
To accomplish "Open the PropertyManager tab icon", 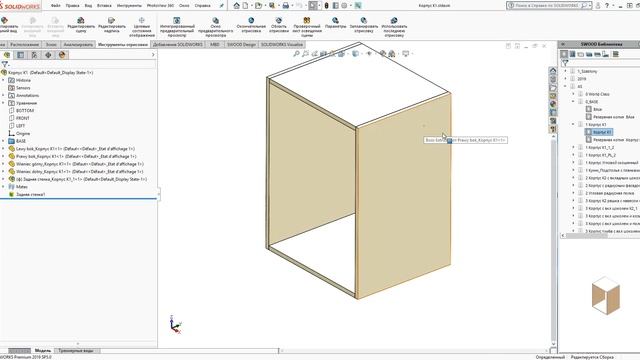I will click(x=20, y=55).
